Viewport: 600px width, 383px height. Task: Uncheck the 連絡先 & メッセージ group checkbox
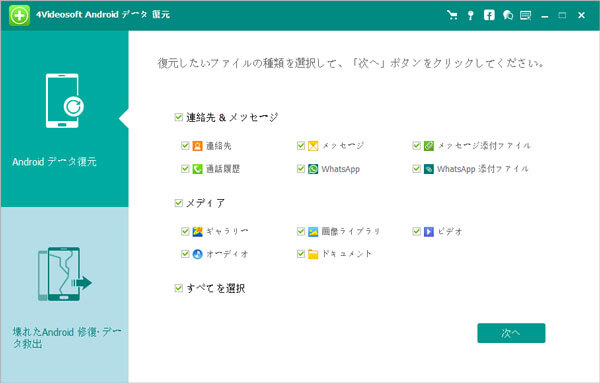(178, 117)
